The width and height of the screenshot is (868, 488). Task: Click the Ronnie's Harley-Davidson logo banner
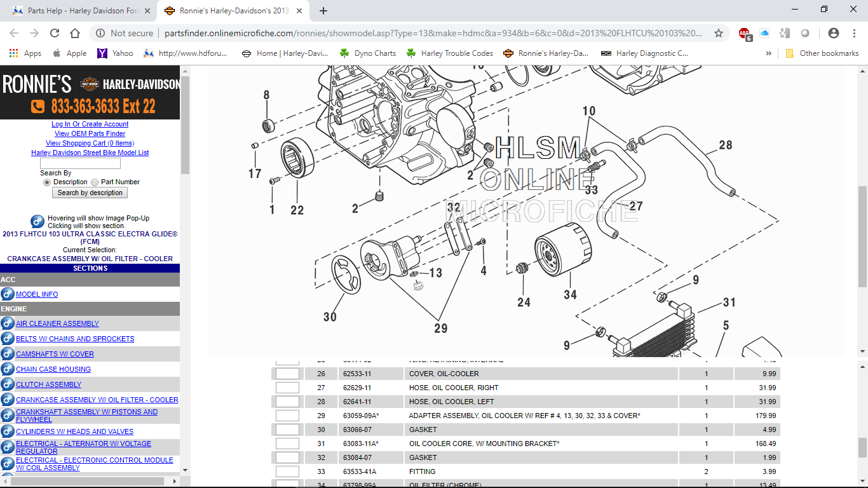tap(90, 93)
